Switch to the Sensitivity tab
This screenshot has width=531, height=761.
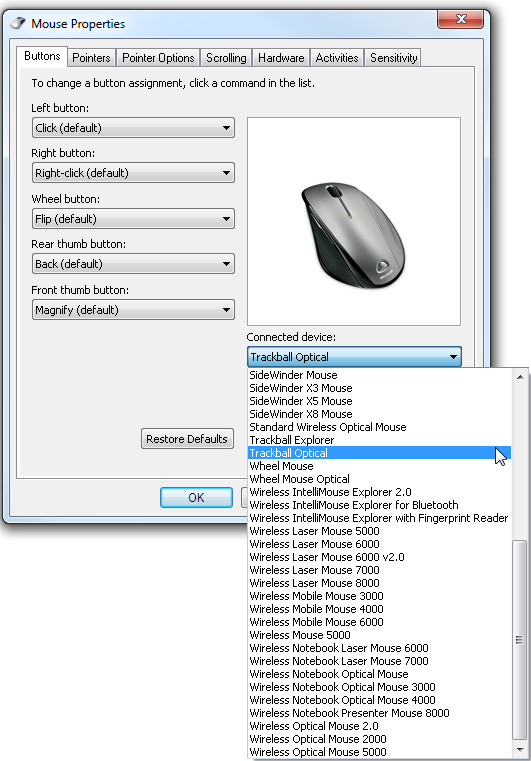pos(394,58)
